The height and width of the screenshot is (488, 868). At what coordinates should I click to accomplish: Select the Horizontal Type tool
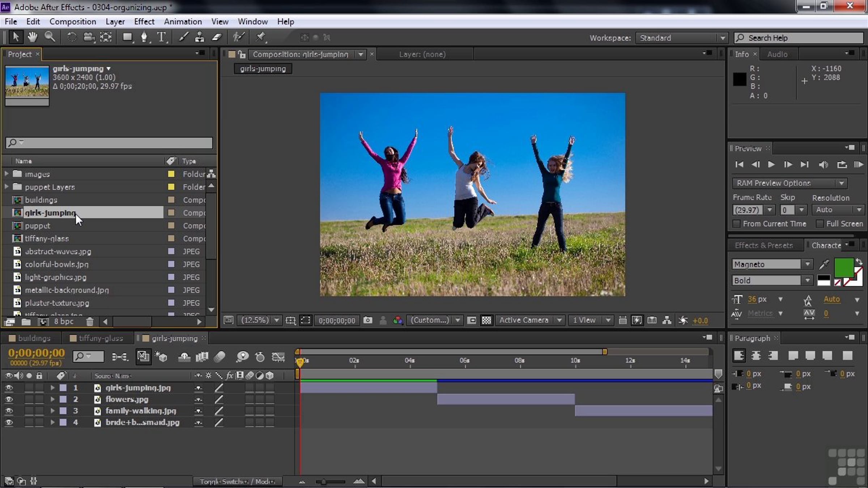[x=161, y=37]
